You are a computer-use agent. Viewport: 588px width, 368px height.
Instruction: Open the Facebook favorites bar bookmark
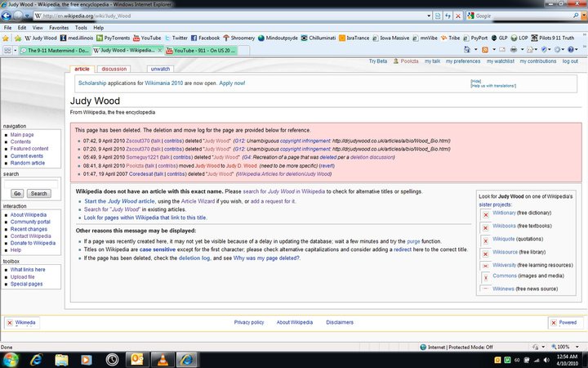205,38
